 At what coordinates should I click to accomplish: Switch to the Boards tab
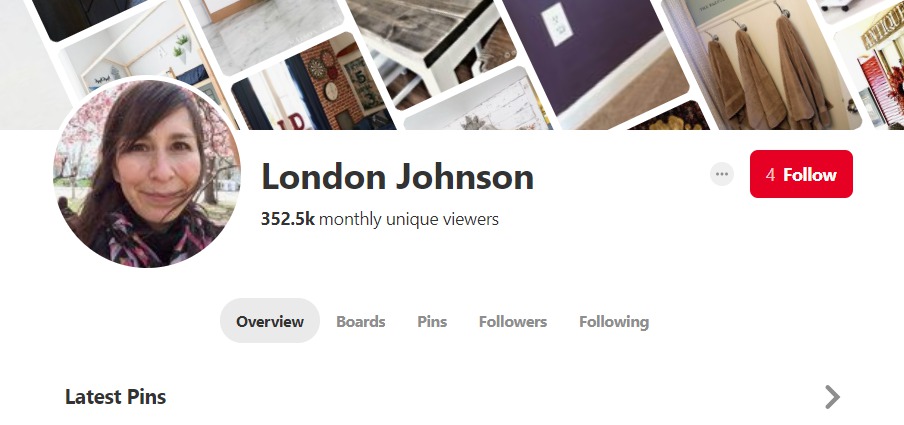[360, 321]
